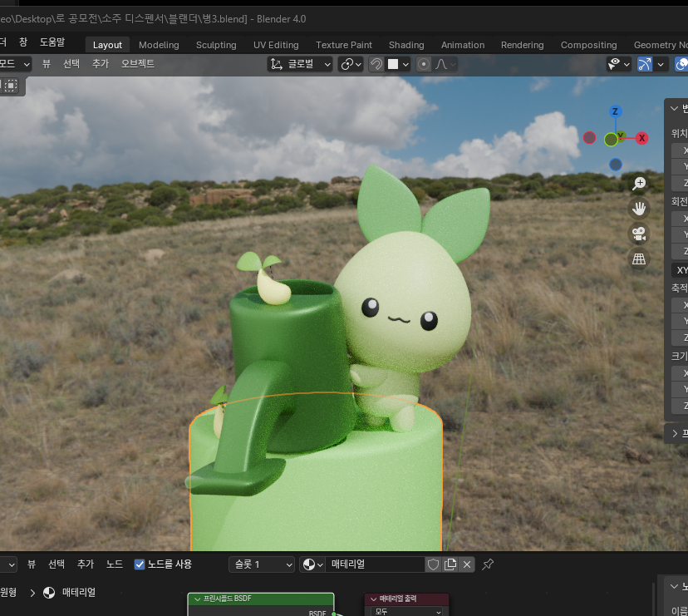The width and height of the screenshot is (688, 616).
Task: Open the snap element options dropdown
Action: [398, 64]
